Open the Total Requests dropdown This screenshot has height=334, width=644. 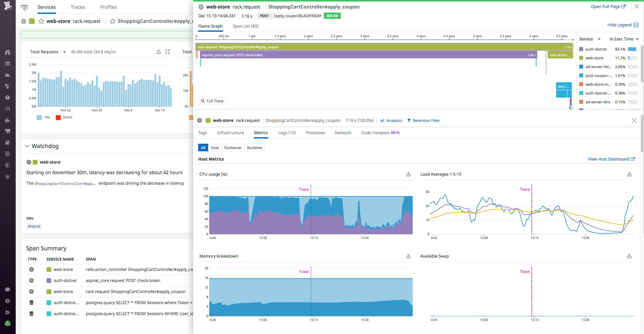(x=64, y=52)
